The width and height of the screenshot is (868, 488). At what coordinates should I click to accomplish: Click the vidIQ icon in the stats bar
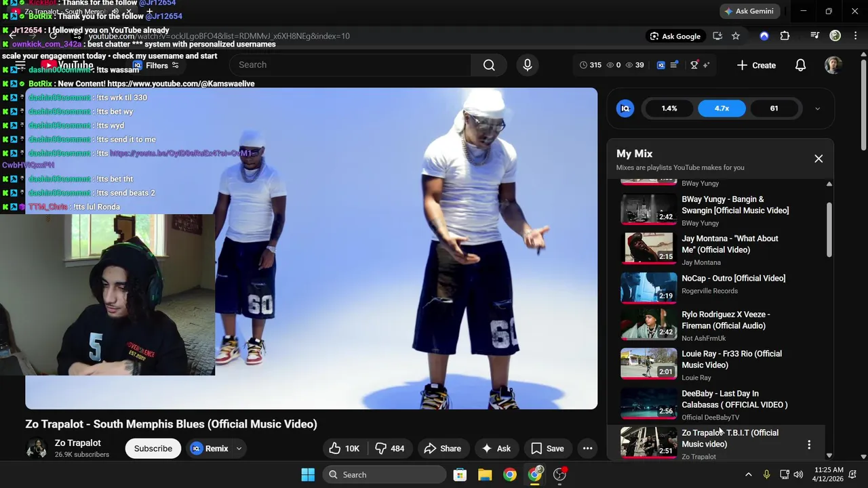click(661, 65)
